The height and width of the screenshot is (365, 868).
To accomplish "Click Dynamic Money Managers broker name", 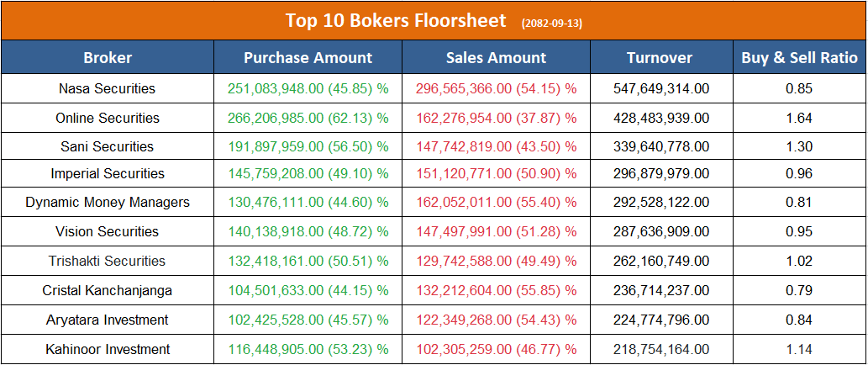I will (x=108, y=203).
